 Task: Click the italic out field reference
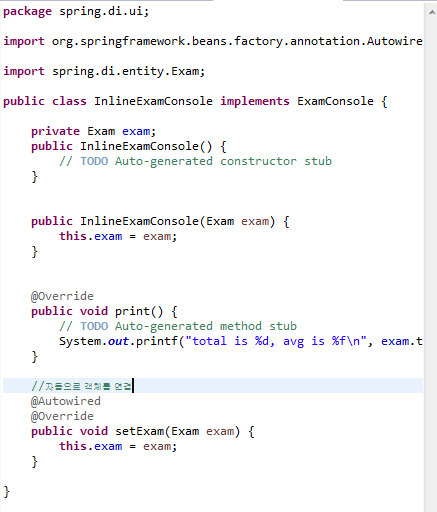tap(118, 341)
